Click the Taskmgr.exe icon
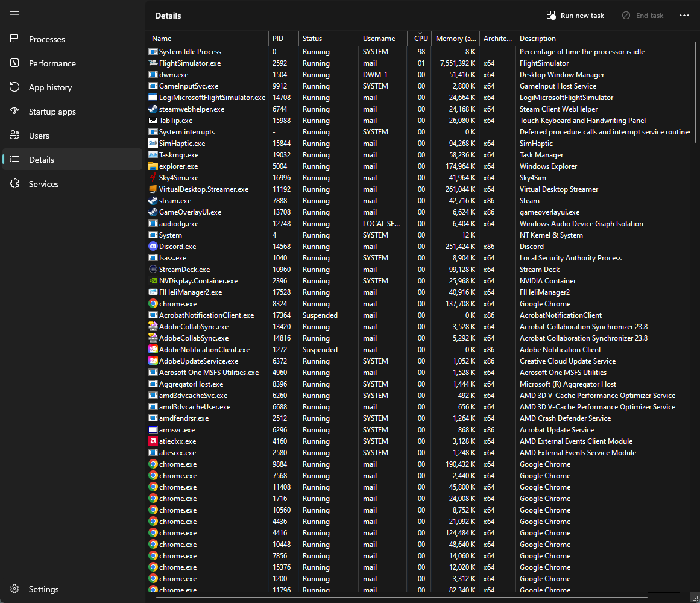700x603 pixels. coord(153,155)
